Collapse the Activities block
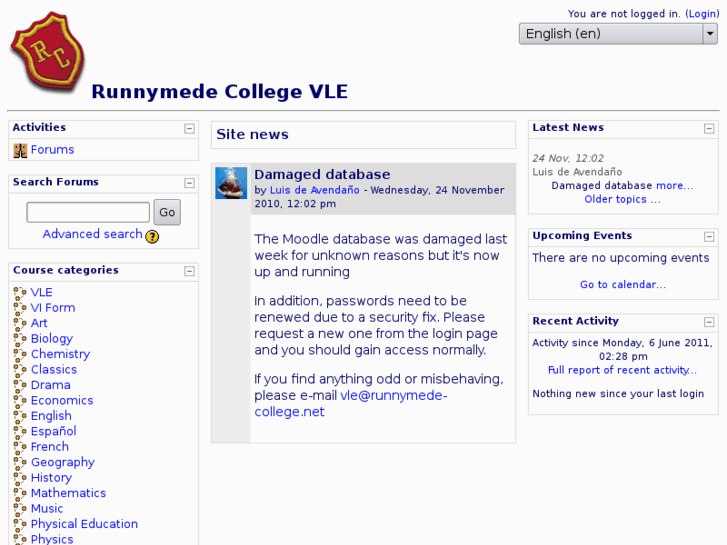 189,128
